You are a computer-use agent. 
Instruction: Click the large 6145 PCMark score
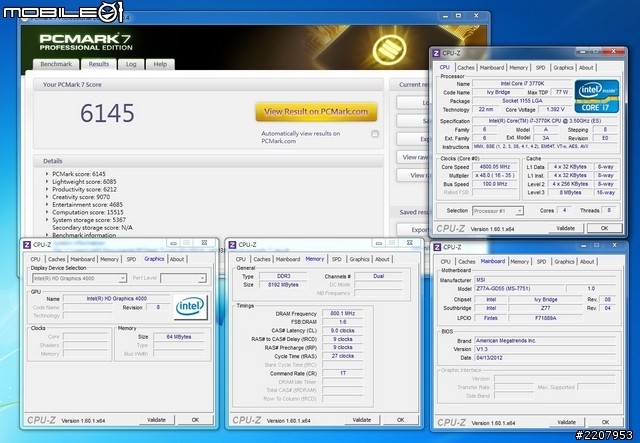tap(107, 113)
